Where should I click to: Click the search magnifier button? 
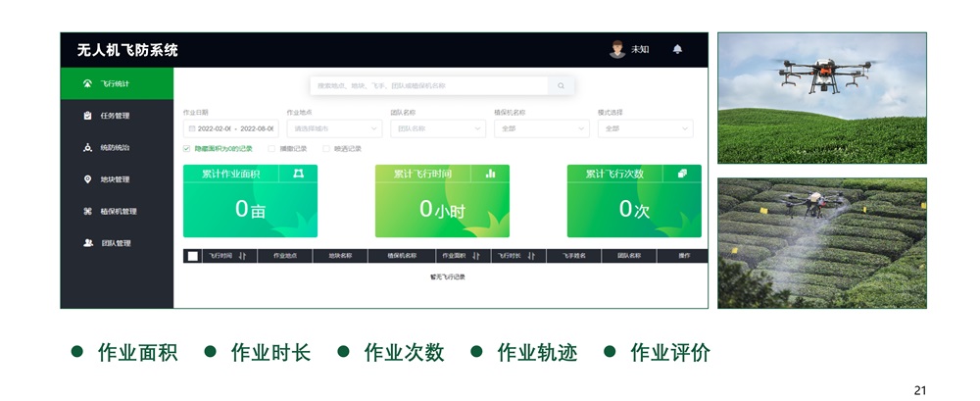[561, 86]
